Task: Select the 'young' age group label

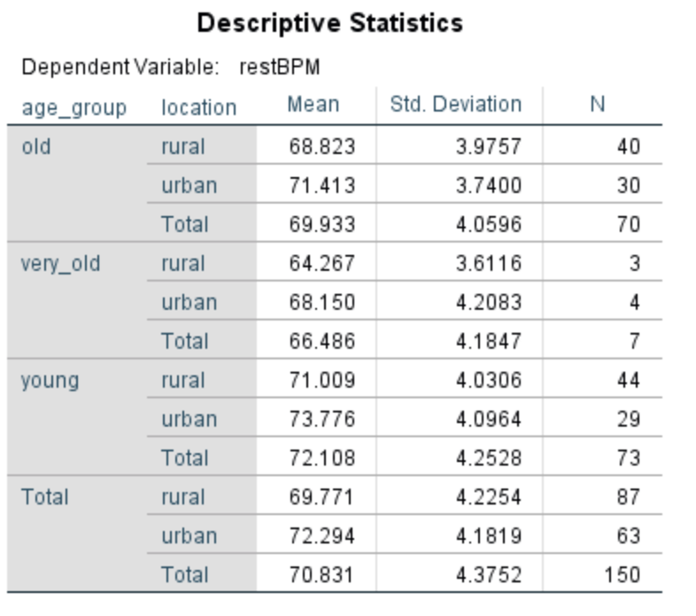Action: coord(50,381)
